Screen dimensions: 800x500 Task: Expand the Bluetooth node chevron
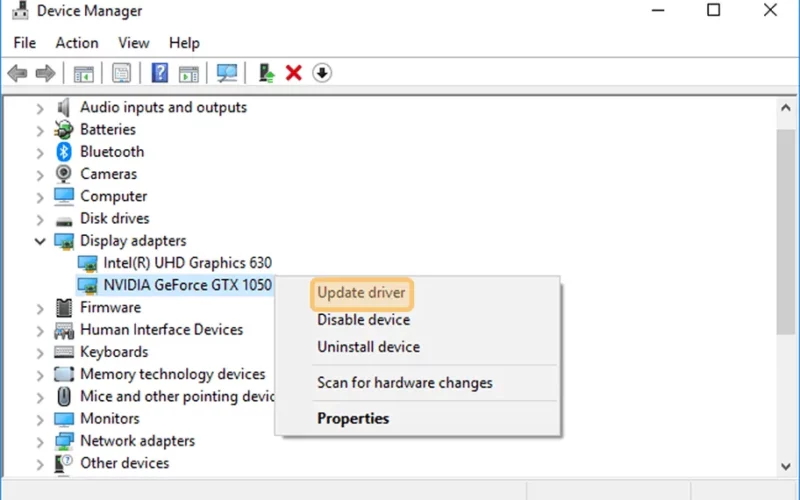pos(40,153)
